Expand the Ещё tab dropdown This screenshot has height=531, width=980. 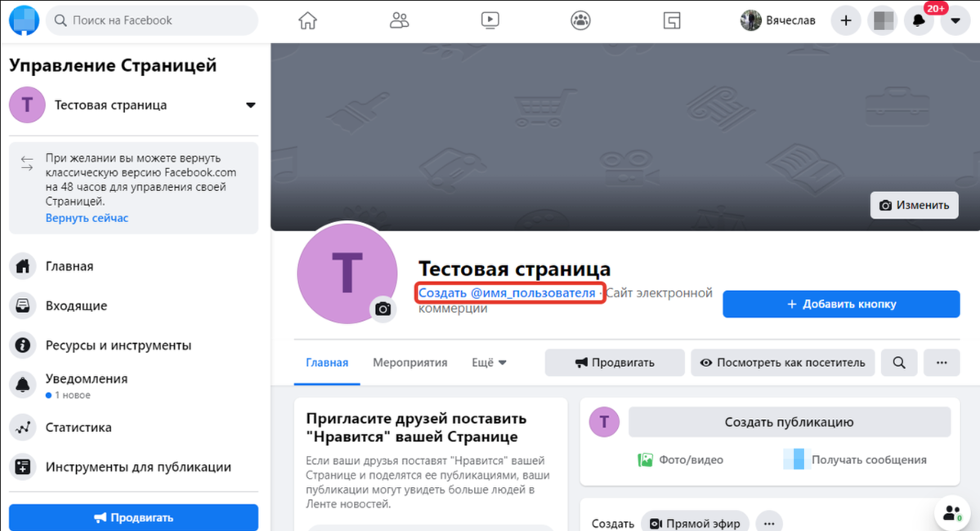tap(489, 363)
